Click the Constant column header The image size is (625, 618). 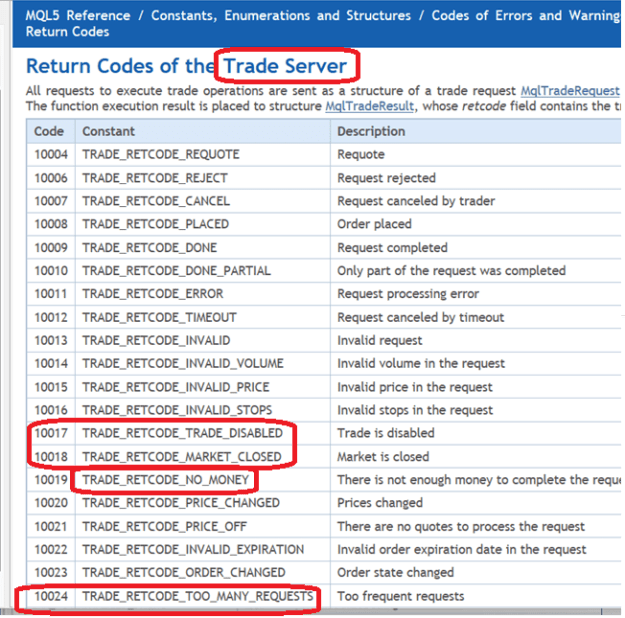tap(108, 131)
